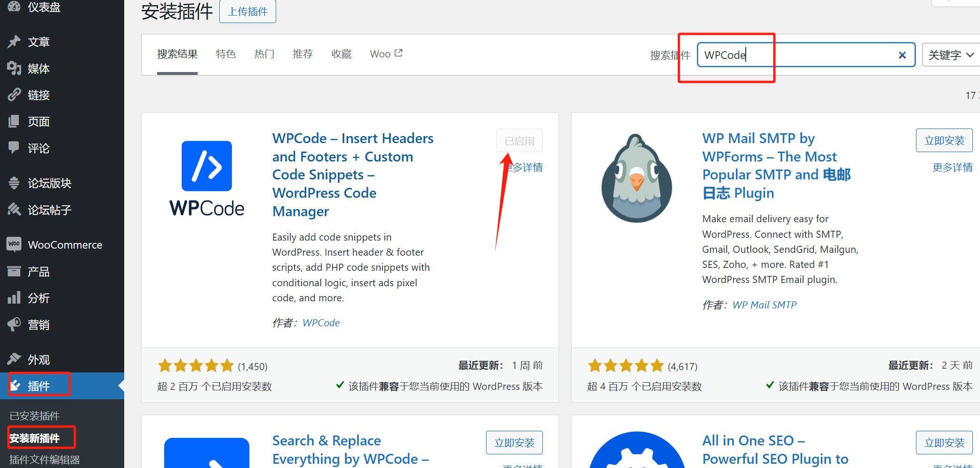Viewport: 980px width, 468px height.
Task: Click the plug icon beside 插件
Action: 15,386
